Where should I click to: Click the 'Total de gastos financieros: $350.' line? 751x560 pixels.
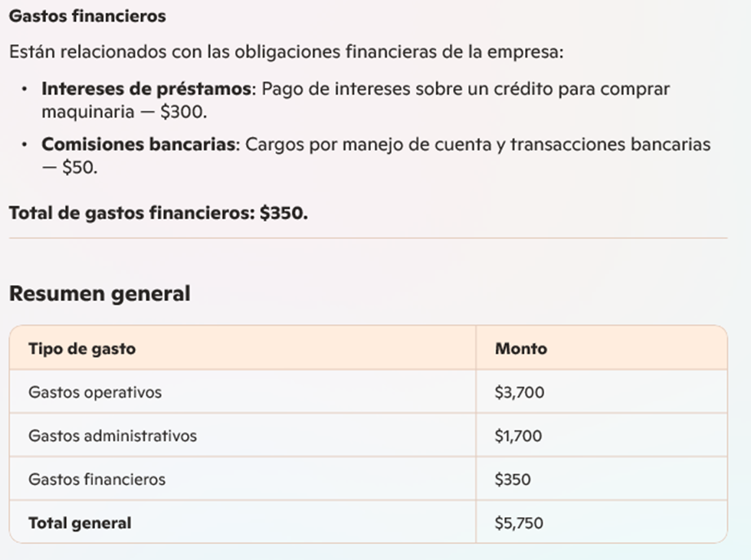point(159,213)
